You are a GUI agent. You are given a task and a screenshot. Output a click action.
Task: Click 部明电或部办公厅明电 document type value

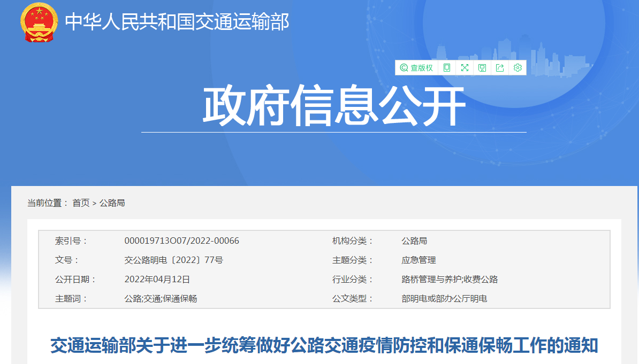(x=444, y=298)
